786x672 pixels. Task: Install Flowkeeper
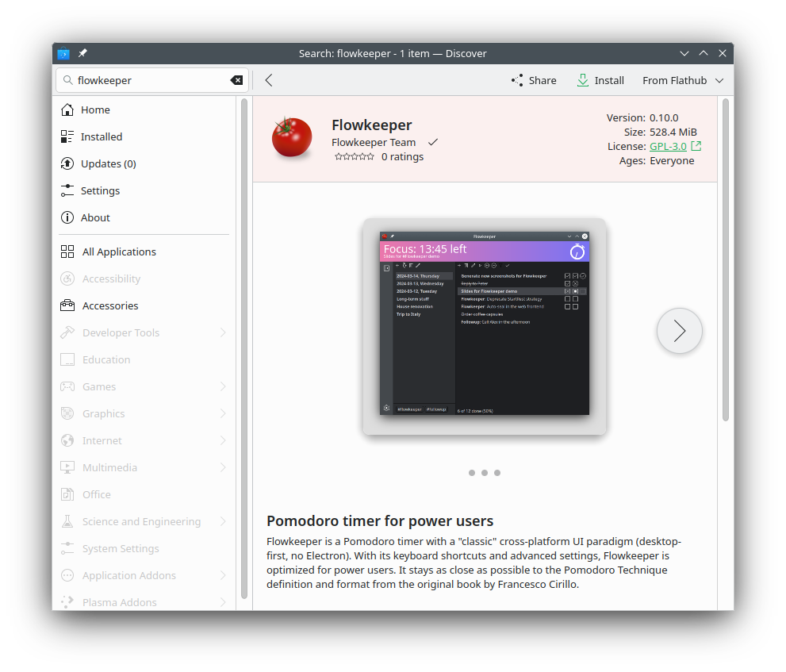pyautogui.click(x=600, y=80)
